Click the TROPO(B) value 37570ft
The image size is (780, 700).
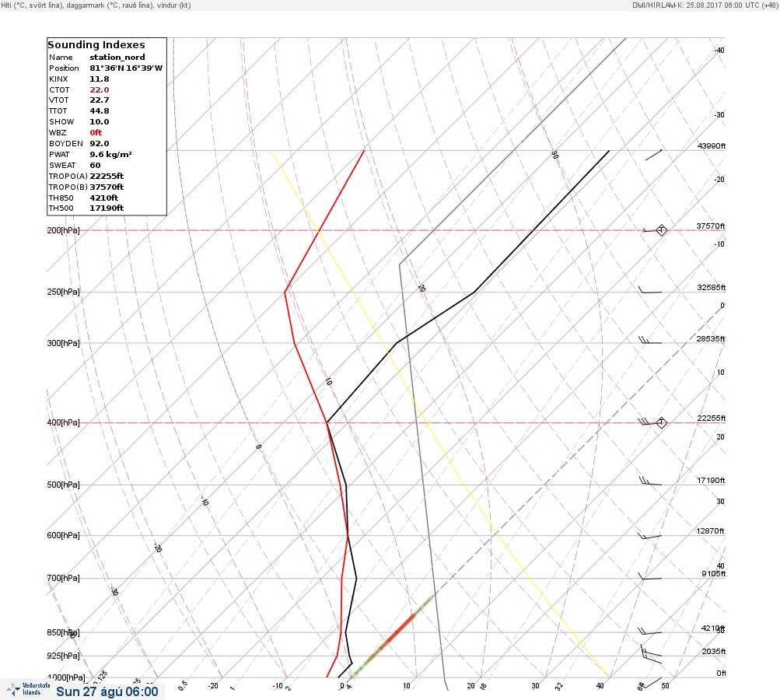[x=107, y=187]
